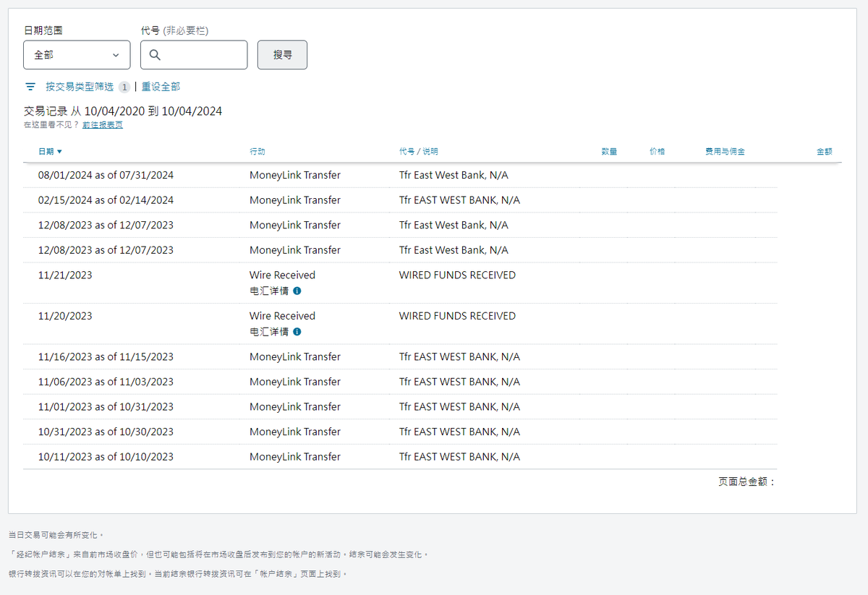Viewport: 868px width, 595px height.
Task: Click 重设全部 to reset filters
Action: 161,87
